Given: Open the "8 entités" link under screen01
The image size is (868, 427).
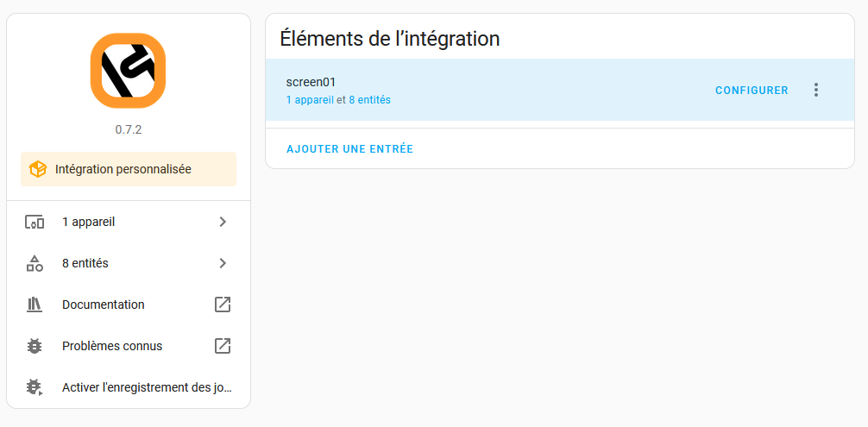Looking at the screenshot, I should click(x=369, y=100).
